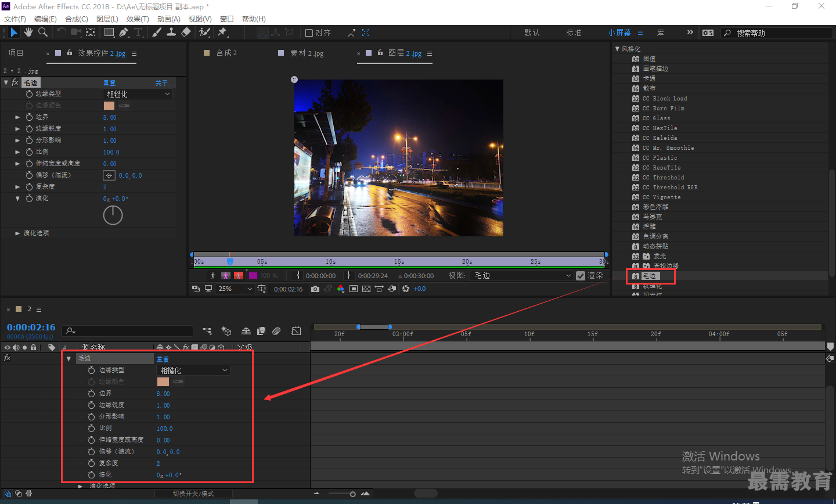This screenshot has width=836, height=504.
Task: Collapse the 风格化 effects category
Action: click(617, 49)
